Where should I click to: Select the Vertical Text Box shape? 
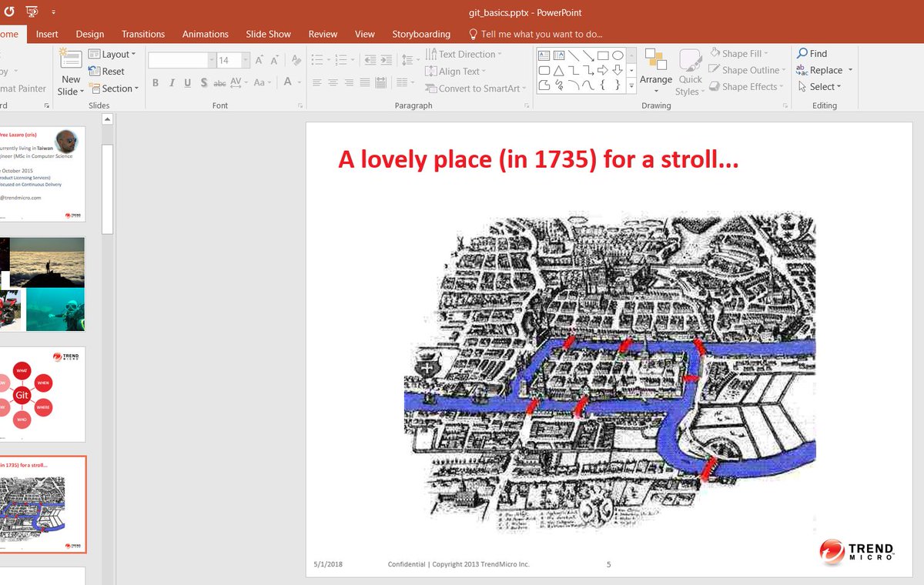pyautogui.click(x=559, y=55)
